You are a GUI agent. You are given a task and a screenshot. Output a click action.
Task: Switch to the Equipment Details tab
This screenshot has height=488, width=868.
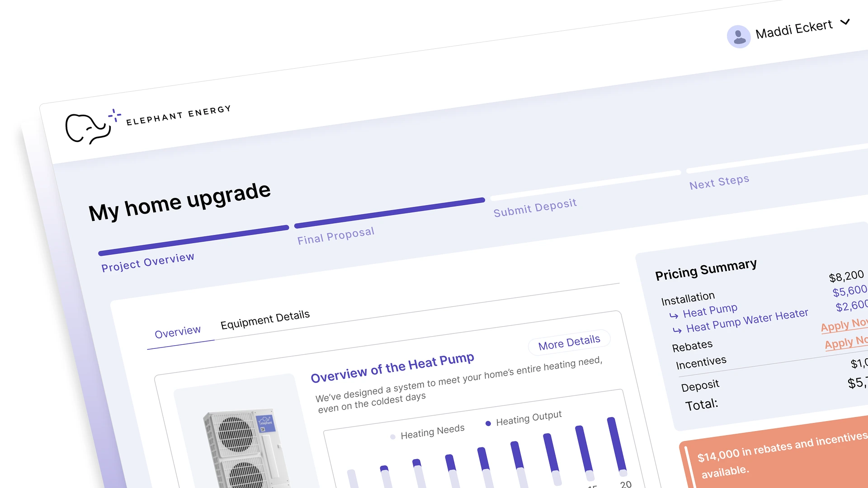point(265,319)
